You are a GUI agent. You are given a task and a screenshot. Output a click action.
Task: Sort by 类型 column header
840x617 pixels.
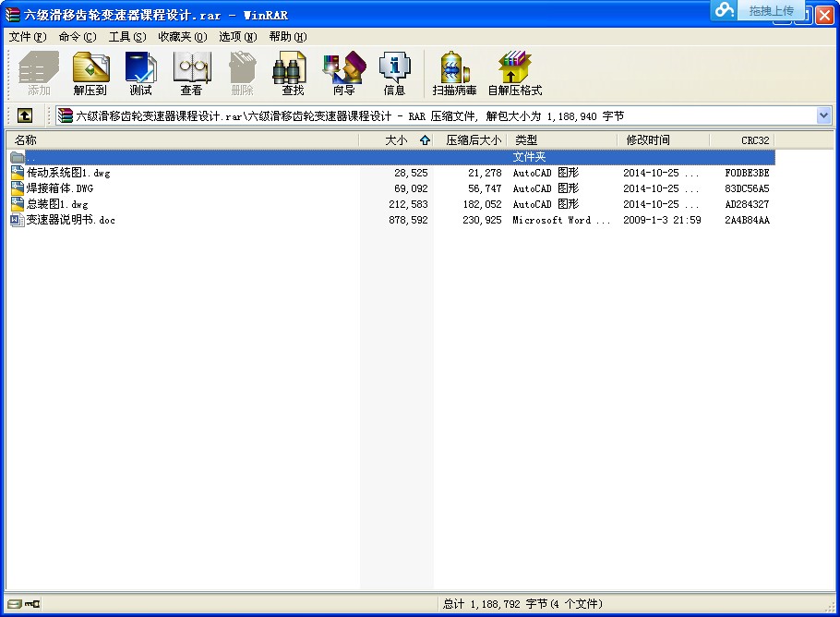[x=561, y=139]
